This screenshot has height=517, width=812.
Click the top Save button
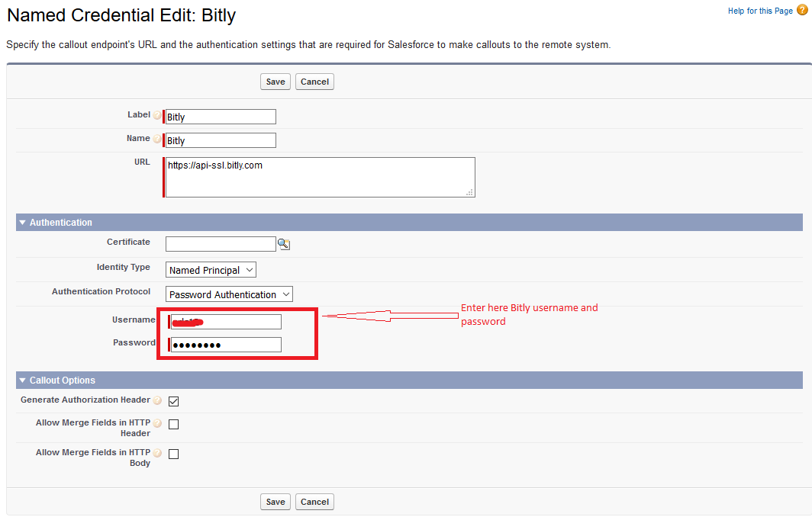click(275, 82)
